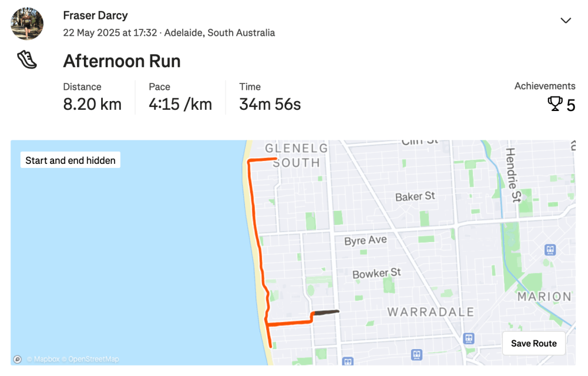Click the train station icon above Marion
The width and height of the screenshot is (588, 376).
click(550, 250)
